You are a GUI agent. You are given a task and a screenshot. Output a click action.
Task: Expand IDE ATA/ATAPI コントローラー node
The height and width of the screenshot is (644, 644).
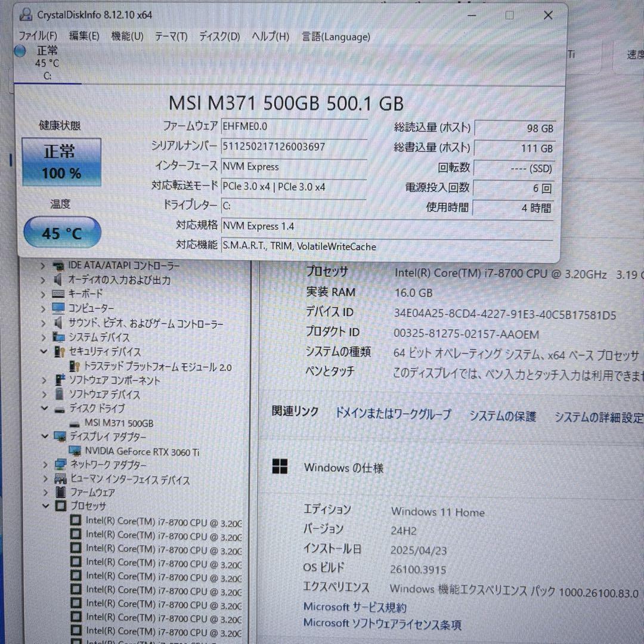tap(43, 266)
